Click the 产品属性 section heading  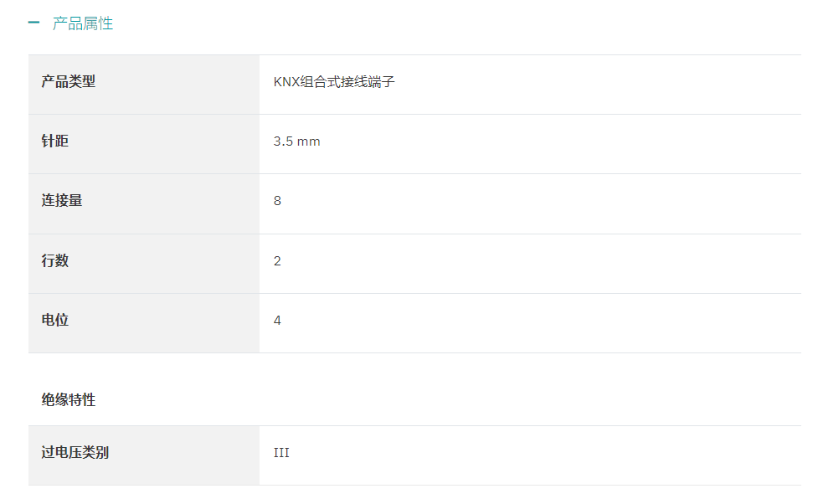coord(83,23)
